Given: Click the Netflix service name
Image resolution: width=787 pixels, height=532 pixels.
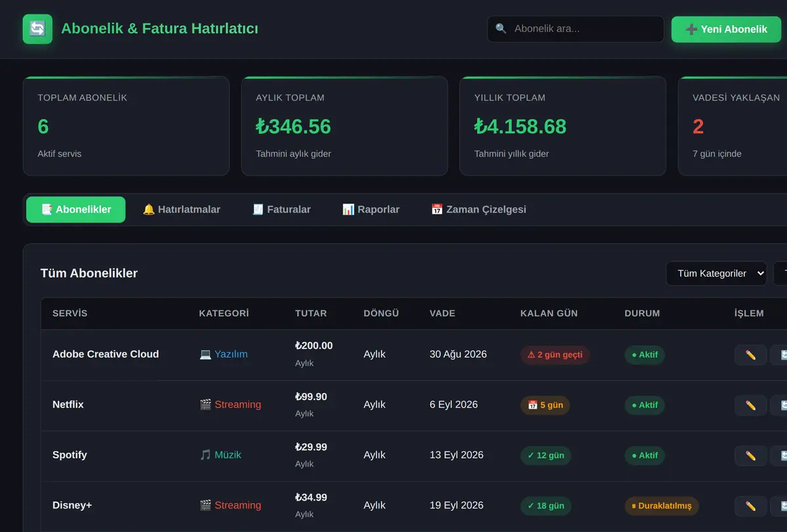Looking at the screenshot, I should (68, 405).
